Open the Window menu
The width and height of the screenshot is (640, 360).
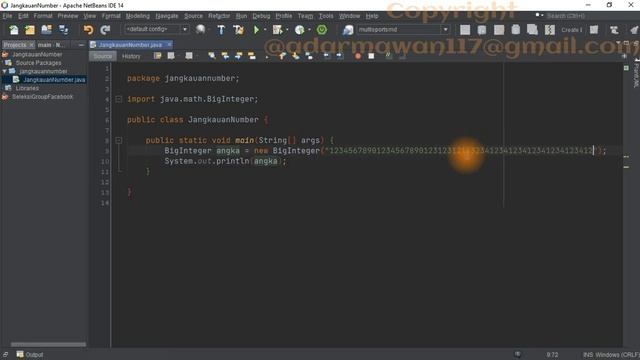tap(349, 16)
